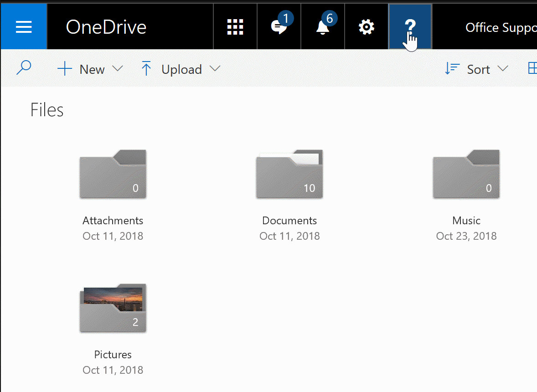Click the Office Support account name
The image size is (537, 392).
501,27
